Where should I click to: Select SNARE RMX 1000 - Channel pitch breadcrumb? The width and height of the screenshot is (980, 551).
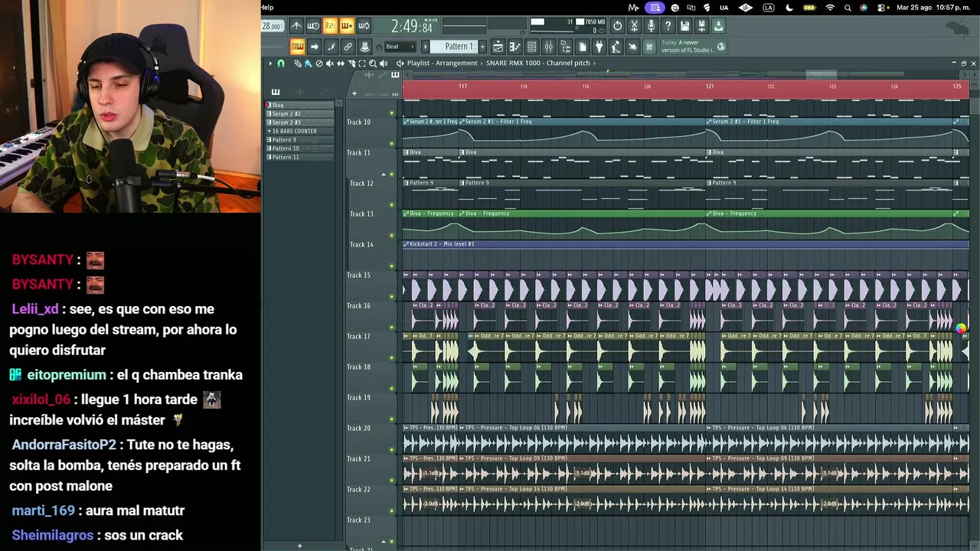538,64
